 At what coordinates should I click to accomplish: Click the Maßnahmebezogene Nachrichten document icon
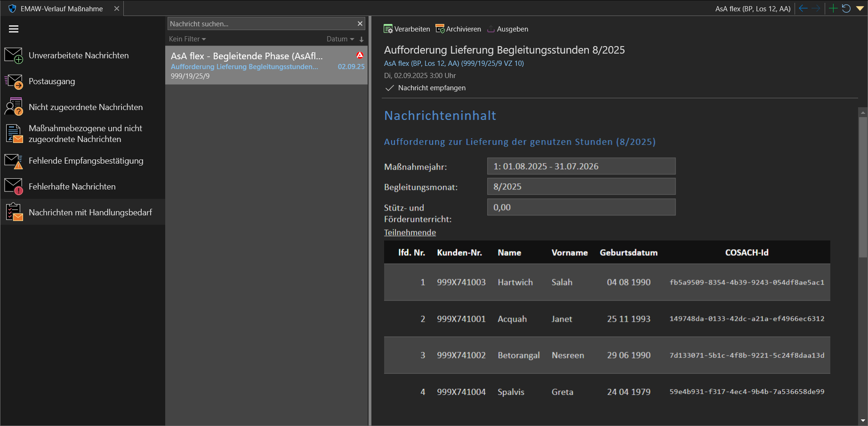pyautogui.click(x=14, y=134)
